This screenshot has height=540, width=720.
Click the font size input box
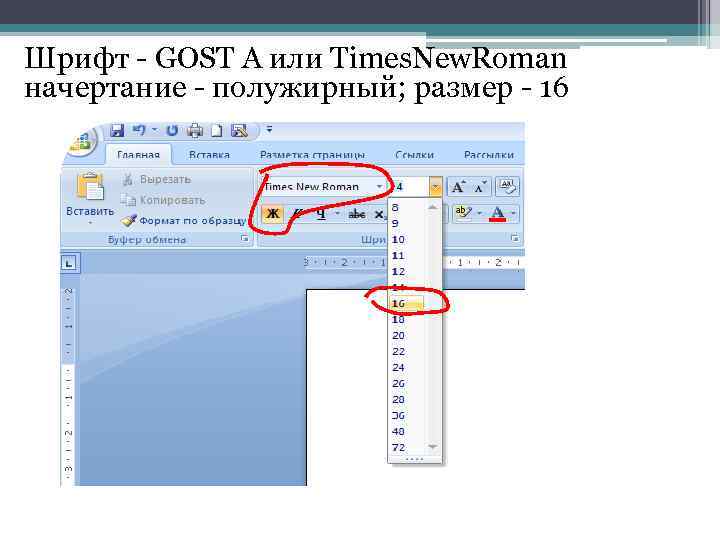pos(410,186)
